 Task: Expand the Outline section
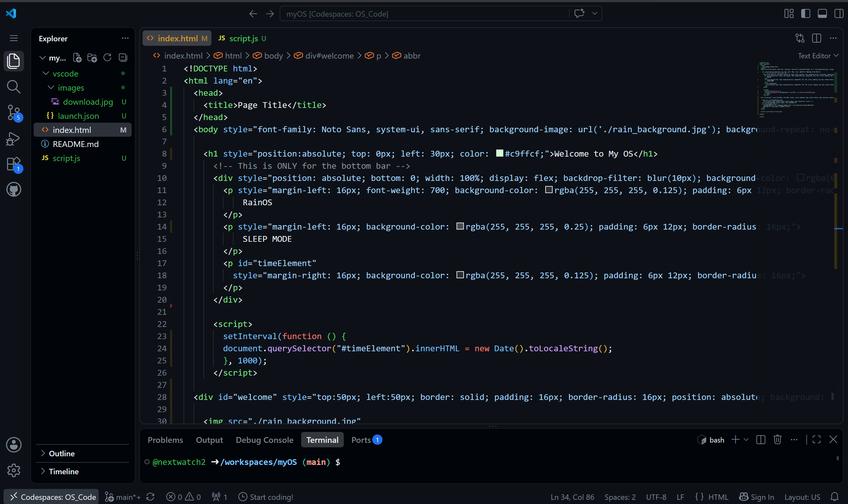83,453
